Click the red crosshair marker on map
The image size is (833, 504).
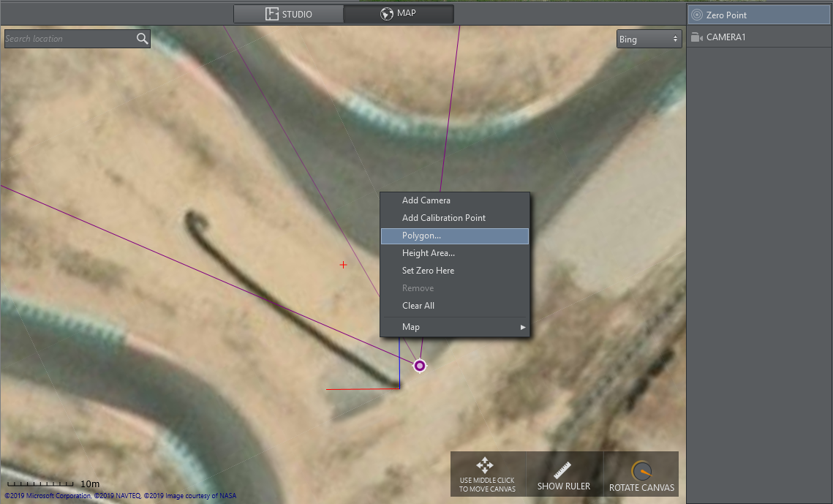click(343, 265)
